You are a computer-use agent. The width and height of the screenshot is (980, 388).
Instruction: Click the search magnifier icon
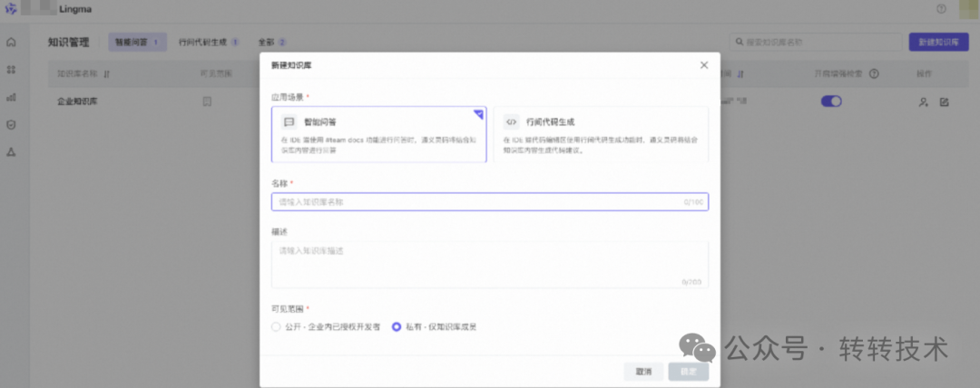tap(740, 43)
